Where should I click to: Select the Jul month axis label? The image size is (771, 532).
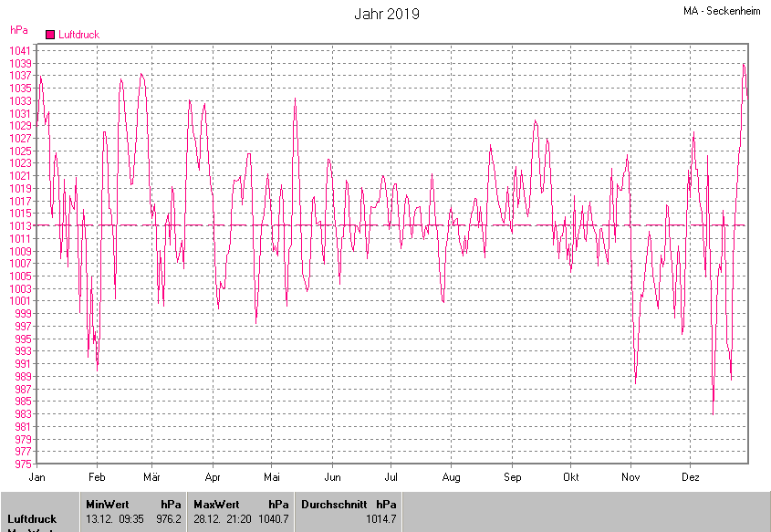(391, 477)
